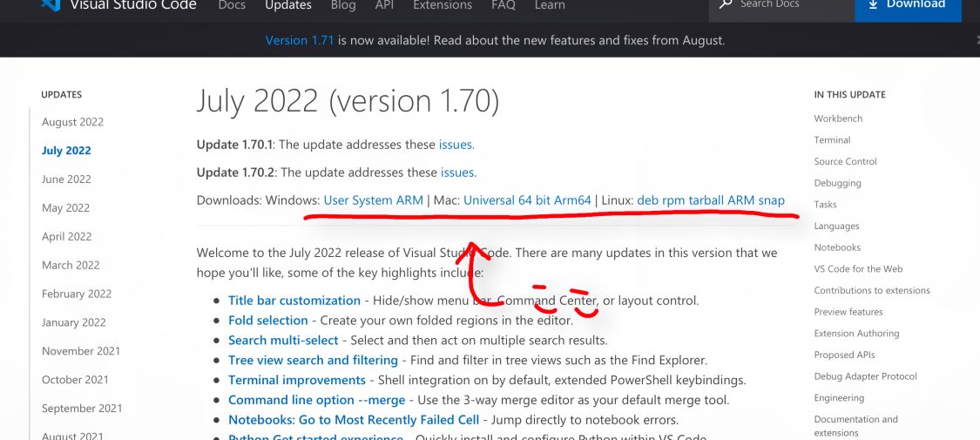Open Command line option --merge link
This screenshot has width=980, height=440.
click(x=317, y=400)
